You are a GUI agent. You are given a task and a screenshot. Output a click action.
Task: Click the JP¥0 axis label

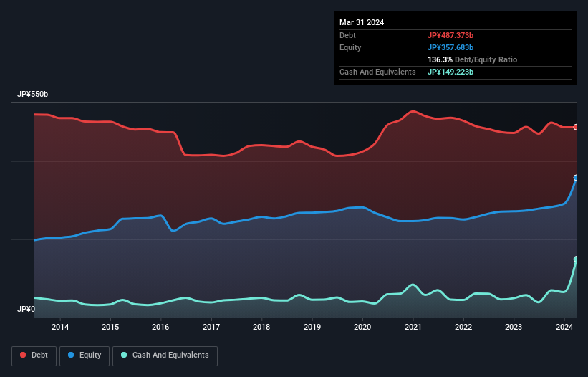(x=26, y=309)
